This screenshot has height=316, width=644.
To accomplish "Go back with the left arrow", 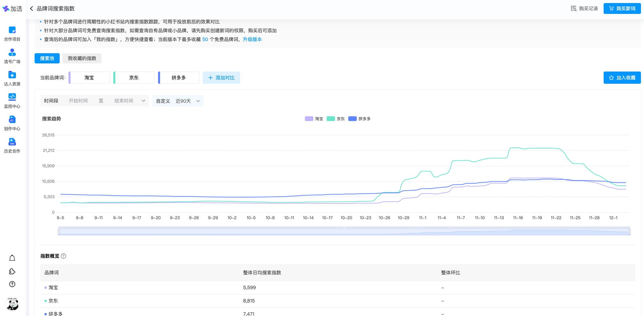I will point(32,8).
